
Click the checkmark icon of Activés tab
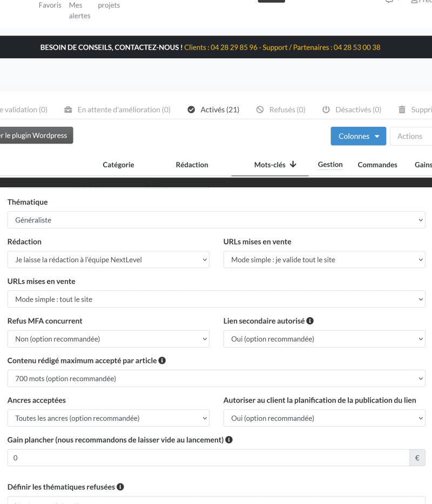[191, 110]
